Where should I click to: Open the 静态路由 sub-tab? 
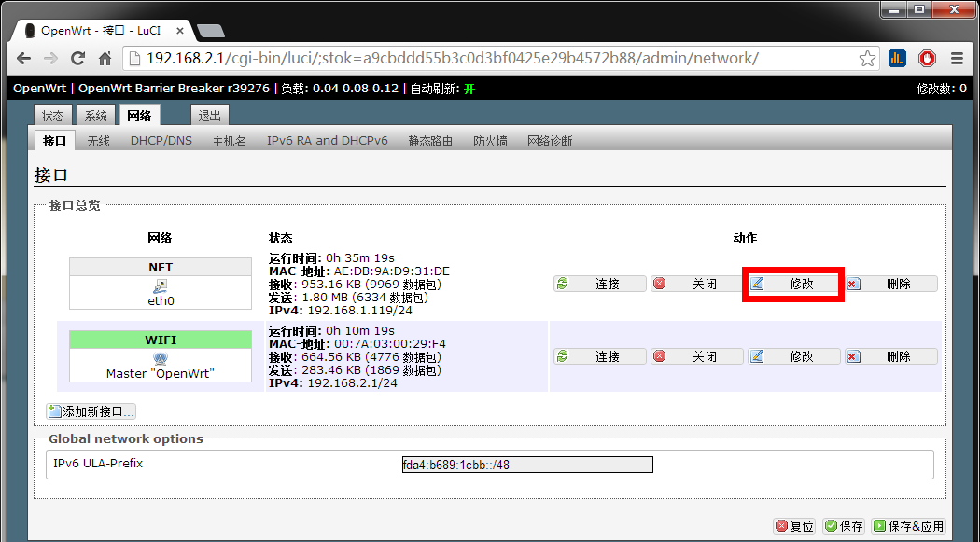430,141
